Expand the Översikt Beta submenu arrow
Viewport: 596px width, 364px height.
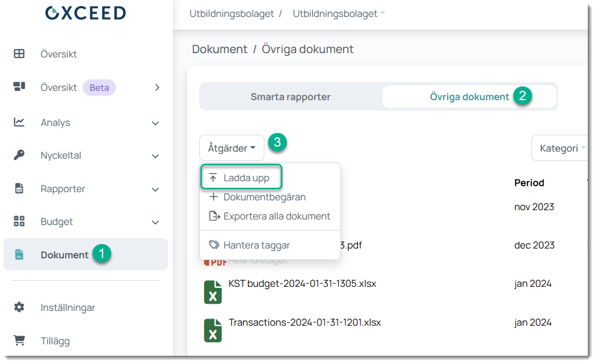157,88
